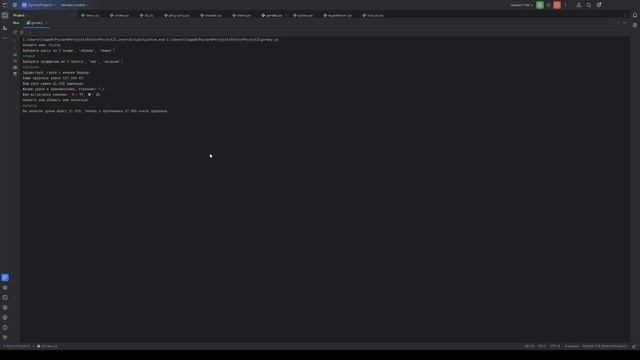Click the red heart emoji in console output
Screen dimensions: 640x360
(x=73, y=94)
